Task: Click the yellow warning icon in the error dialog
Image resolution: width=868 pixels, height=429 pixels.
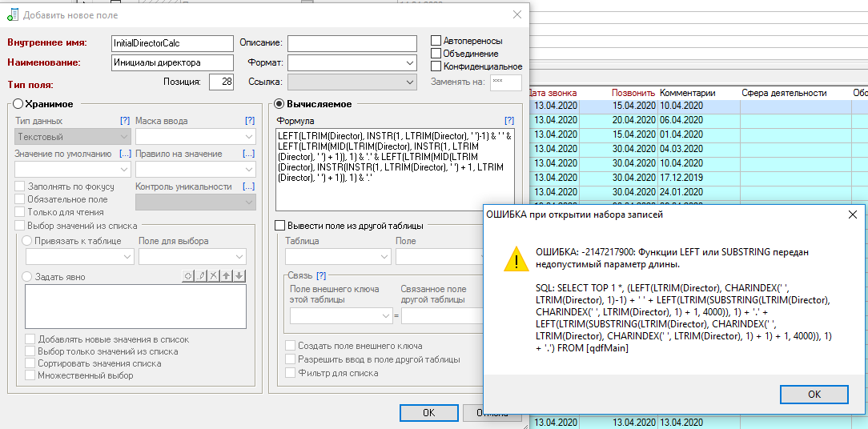Action: coord(511,259)
